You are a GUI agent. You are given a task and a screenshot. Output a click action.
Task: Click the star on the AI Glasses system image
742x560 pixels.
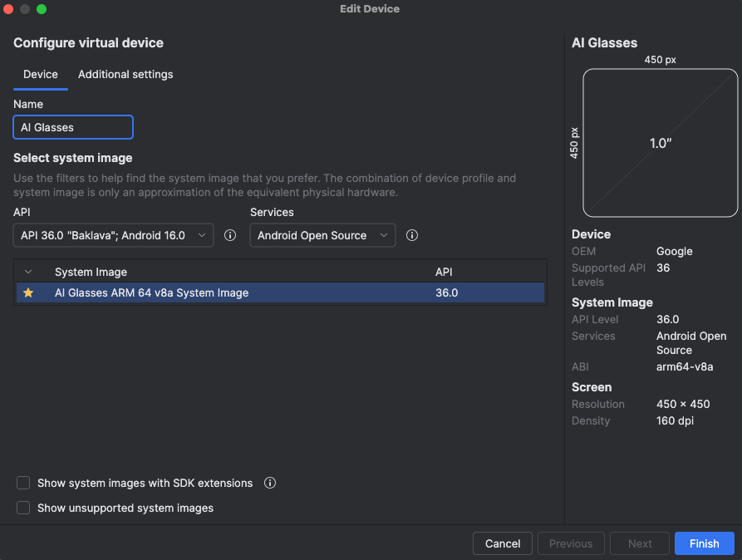(29, 292)
